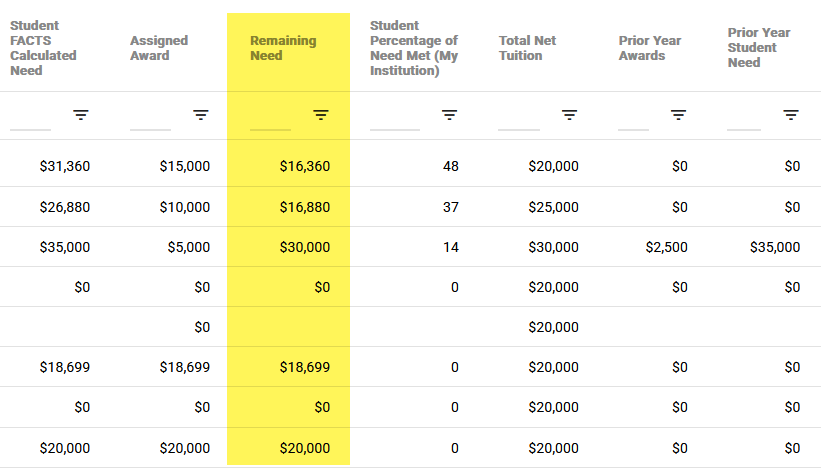This screenshot has width=821, height=474.
Task: Open filter menu for Student FACTS Calculated Need
Action: [x=81, y=115]
